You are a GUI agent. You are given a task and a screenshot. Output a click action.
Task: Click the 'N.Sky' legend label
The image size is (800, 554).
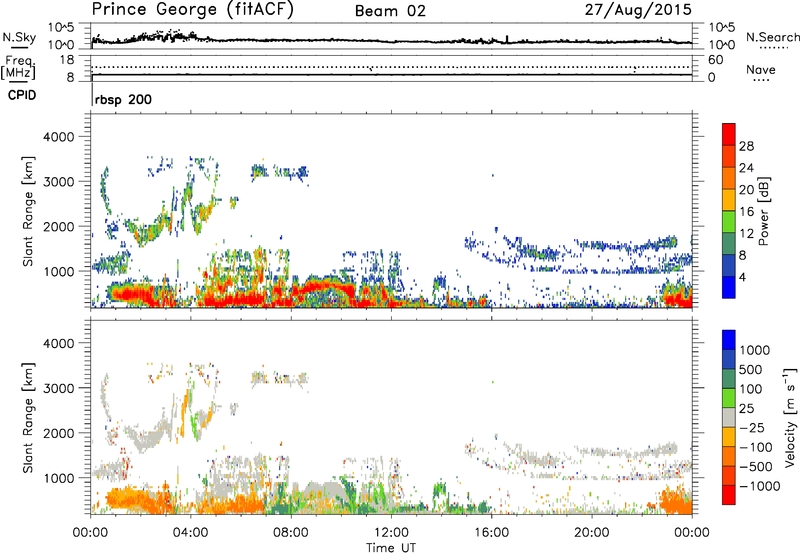tap(19, 37)
